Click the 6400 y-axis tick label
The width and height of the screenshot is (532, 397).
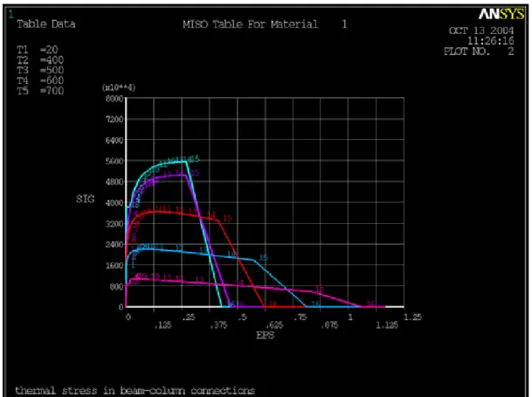[114, 140]
